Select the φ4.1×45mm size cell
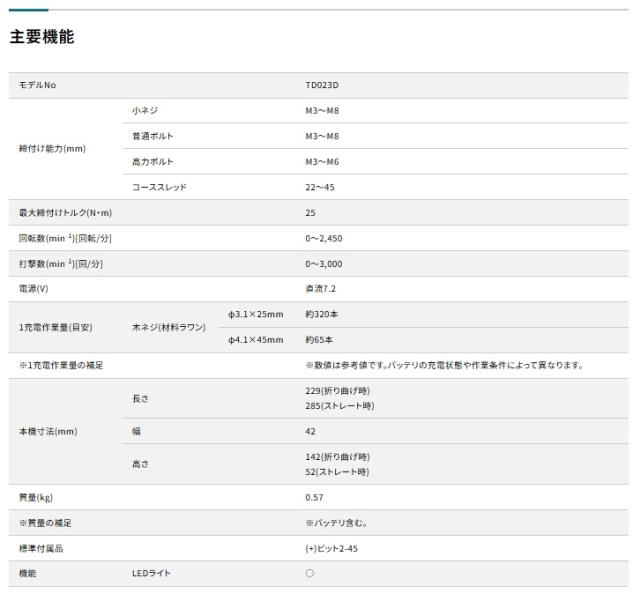 pyautogui.click(x=256, y=340)
